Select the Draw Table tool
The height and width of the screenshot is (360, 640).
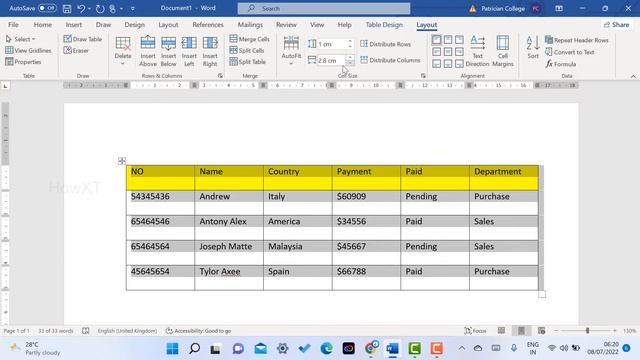pos(83,39)
